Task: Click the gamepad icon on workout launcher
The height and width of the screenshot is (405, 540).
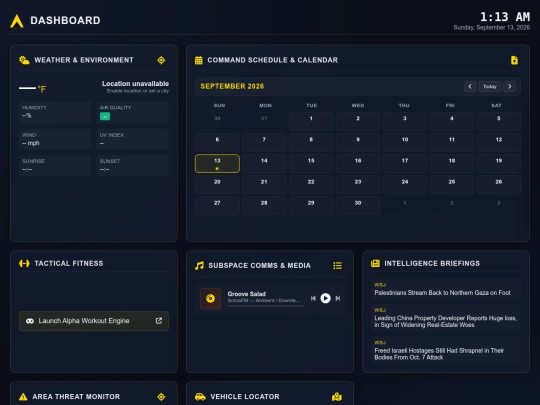Action: [x=30, y=321]
